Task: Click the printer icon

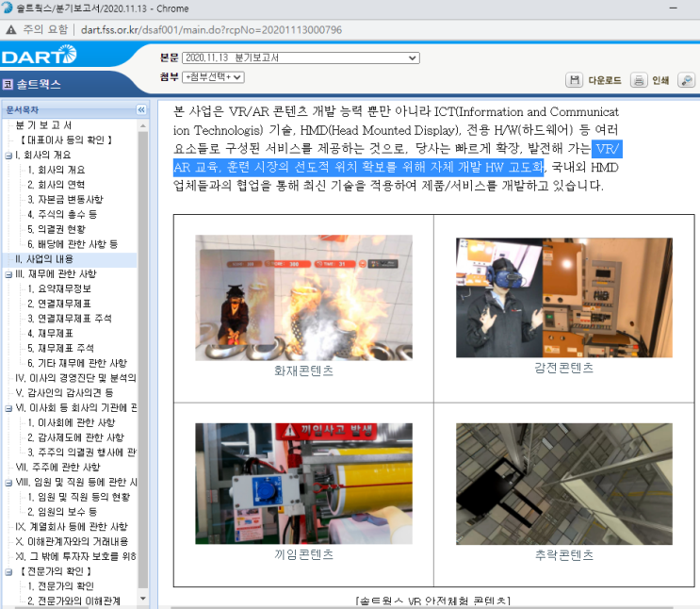Action: [639, 80]
